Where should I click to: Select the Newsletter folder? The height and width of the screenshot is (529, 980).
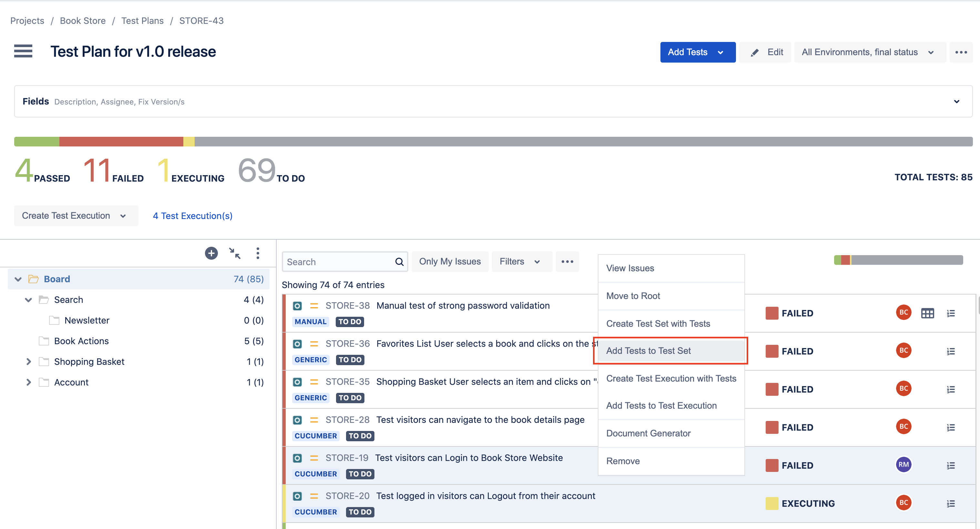point(87,320)
